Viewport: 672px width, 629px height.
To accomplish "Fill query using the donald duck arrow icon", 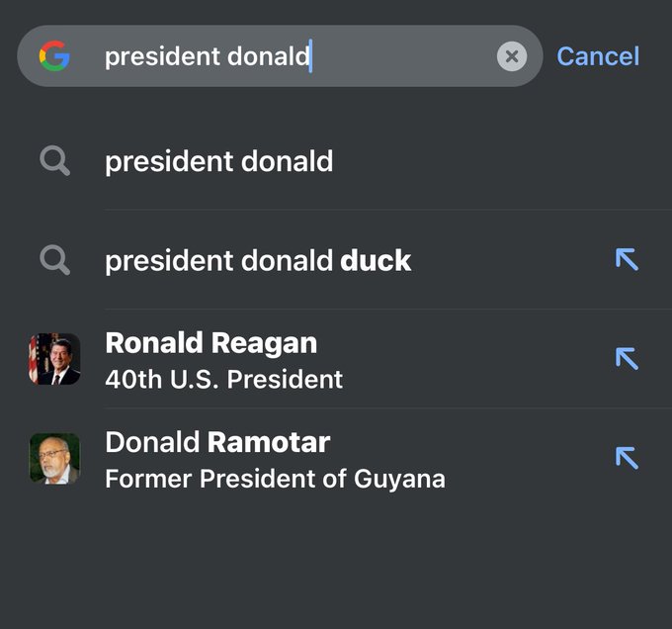I will (627, 259).
